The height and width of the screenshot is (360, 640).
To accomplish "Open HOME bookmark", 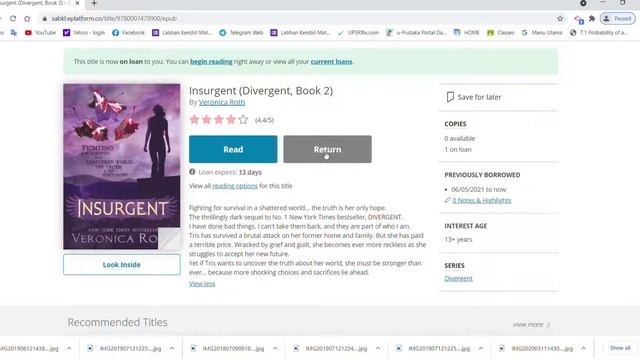I will [x=467, y=33].
